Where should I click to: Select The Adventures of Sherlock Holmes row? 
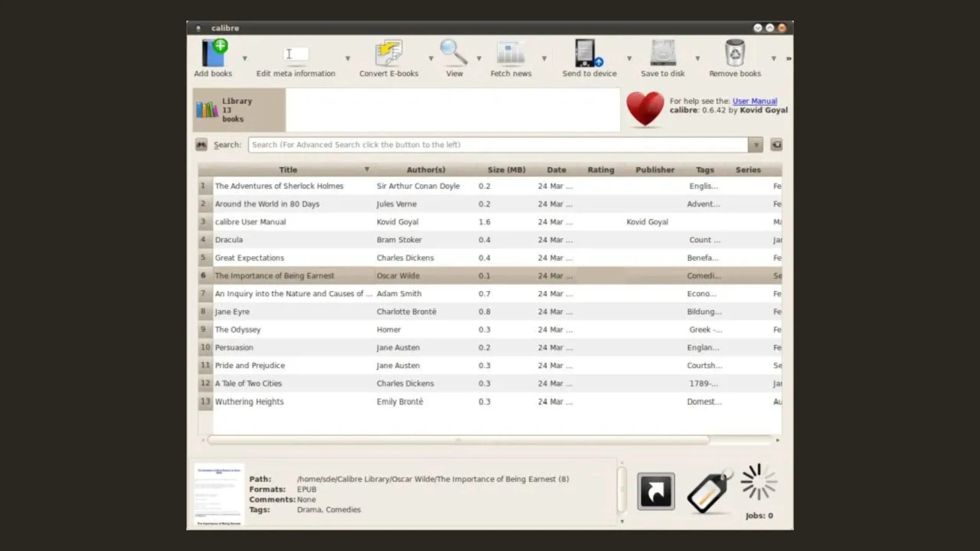coord(490,186)
